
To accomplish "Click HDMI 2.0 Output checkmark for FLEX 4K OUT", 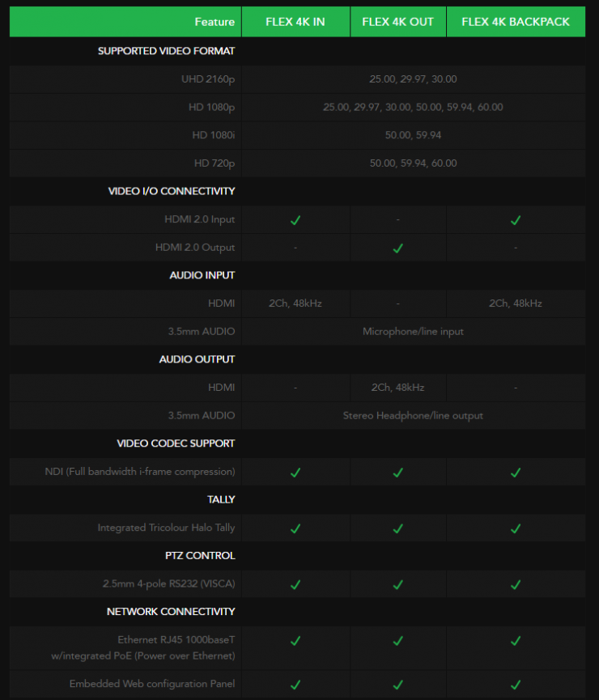I will click(x=397, y=248).
